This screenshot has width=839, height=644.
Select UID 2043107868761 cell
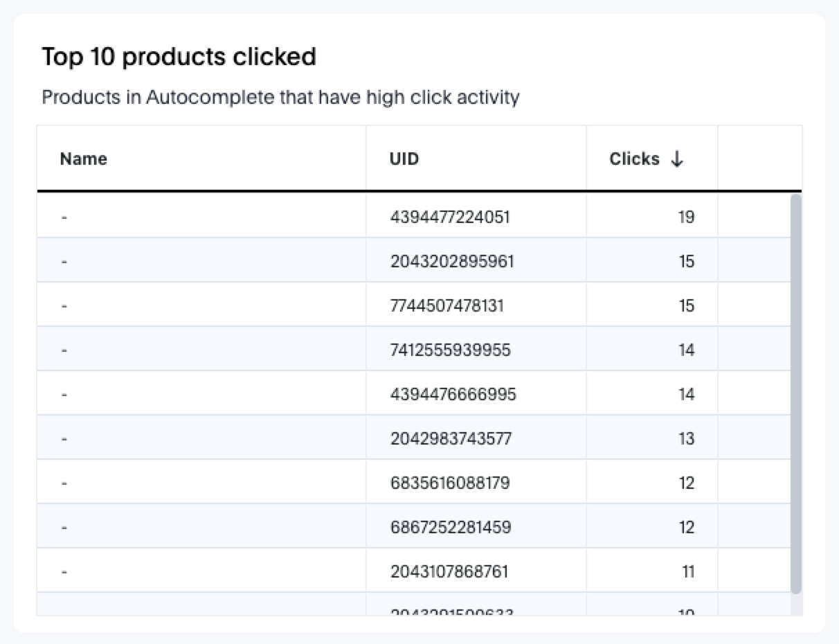[449, 572]
